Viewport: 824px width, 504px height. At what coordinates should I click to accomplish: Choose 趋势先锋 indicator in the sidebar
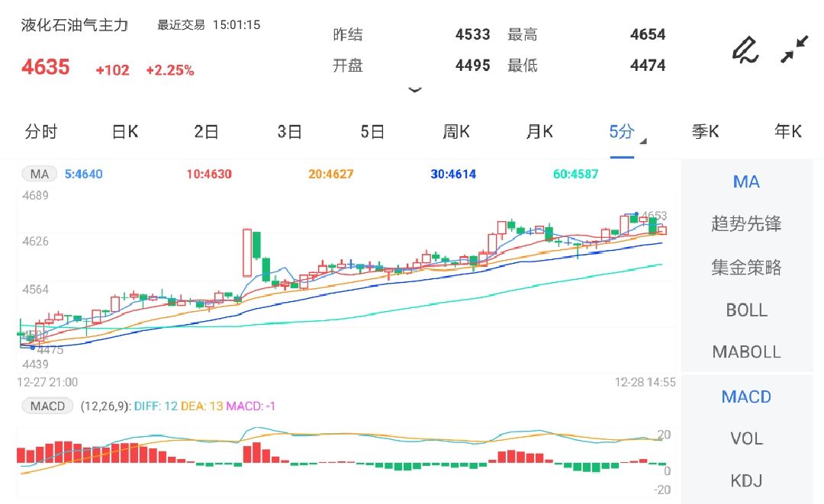pos(746,223)
